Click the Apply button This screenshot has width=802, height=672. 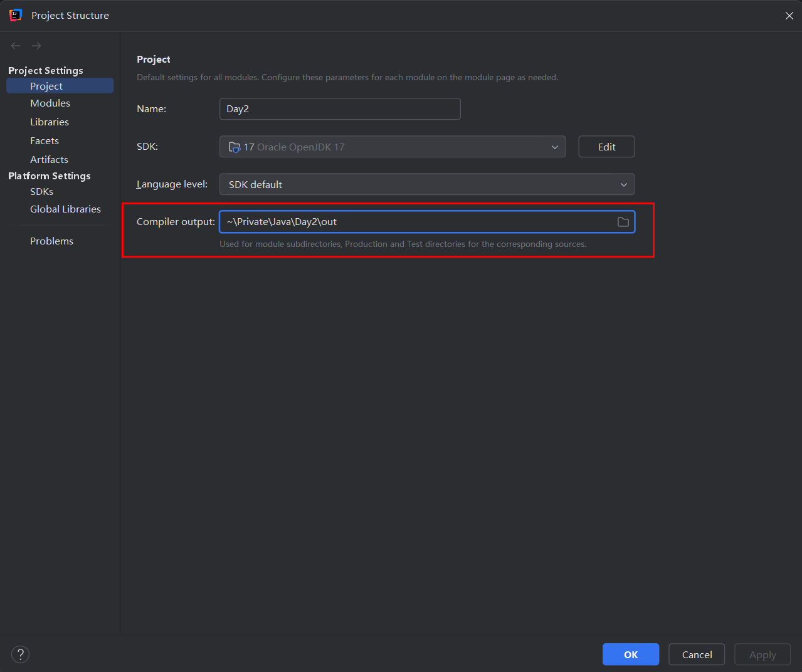coord(762,654)
